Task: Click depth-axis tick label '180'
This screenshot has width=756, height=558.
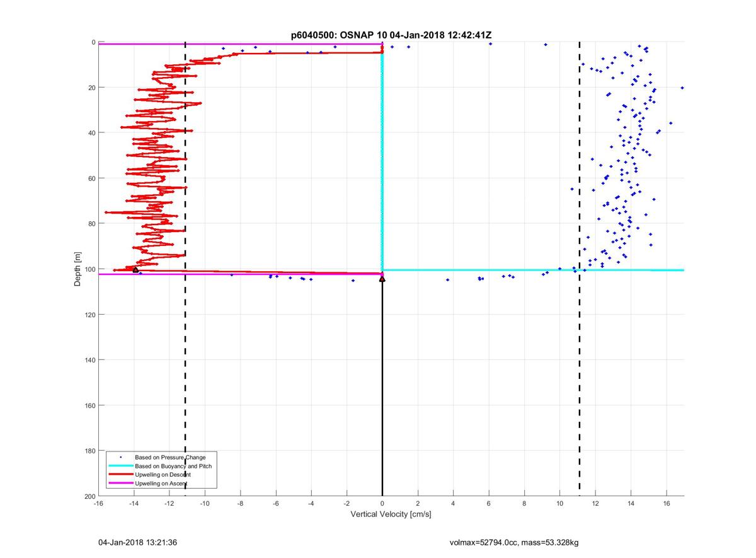Action: pos(89,451)
